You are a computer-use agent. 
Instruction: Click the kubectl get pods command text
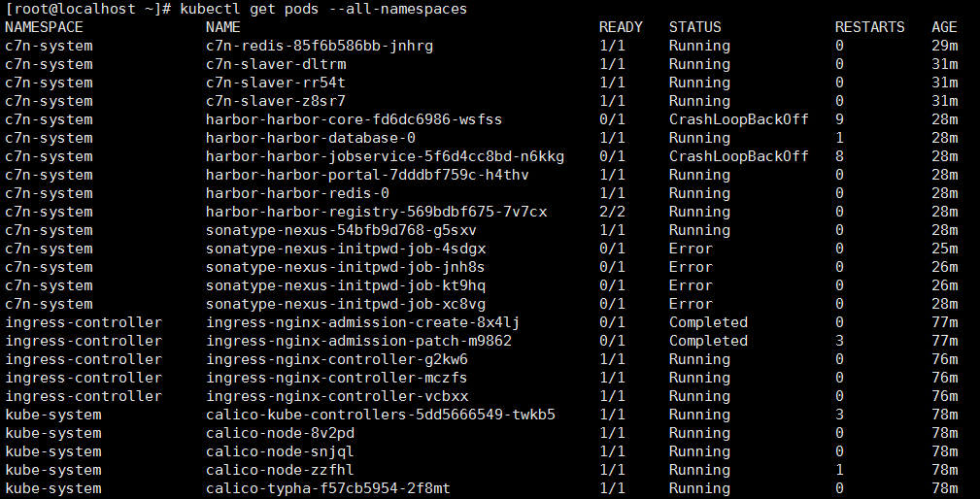[x=323, y=9]
